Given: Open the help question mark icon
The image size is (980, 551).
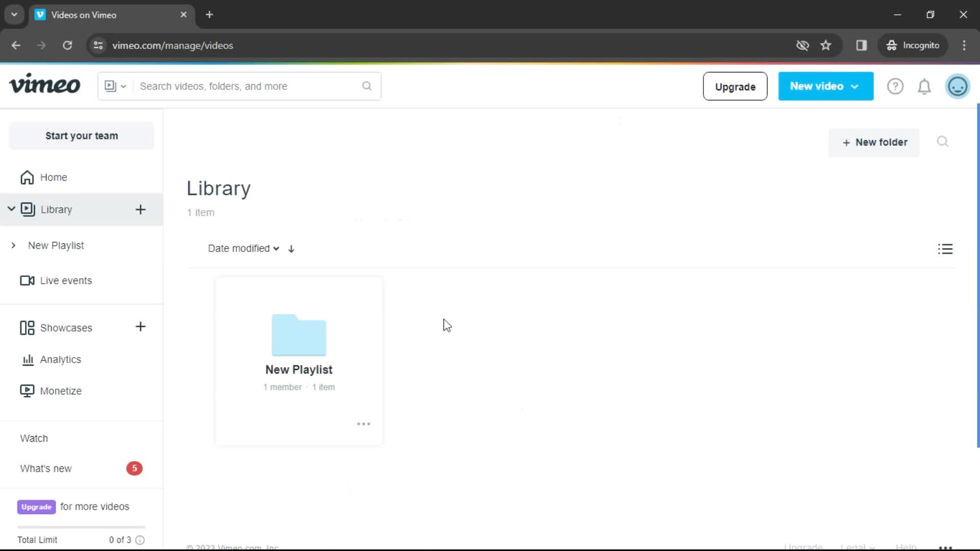Looking at the screenshot, I should tap(895, 86).
